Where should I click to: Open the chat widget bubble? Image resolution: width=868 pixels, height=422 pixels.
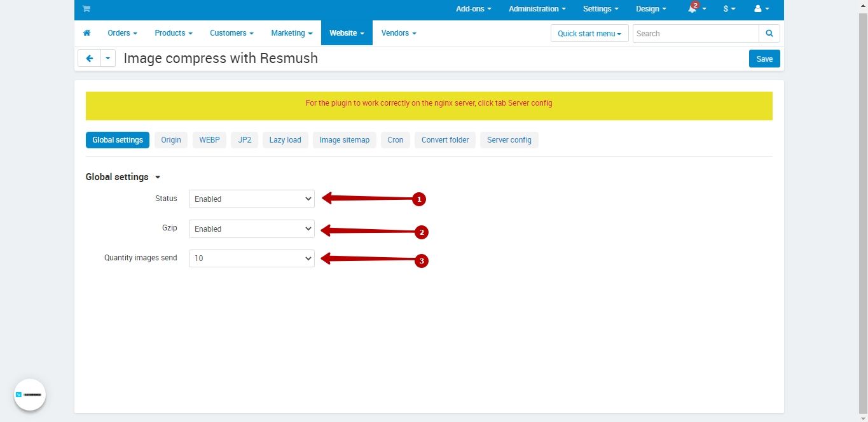coord(30,395)
